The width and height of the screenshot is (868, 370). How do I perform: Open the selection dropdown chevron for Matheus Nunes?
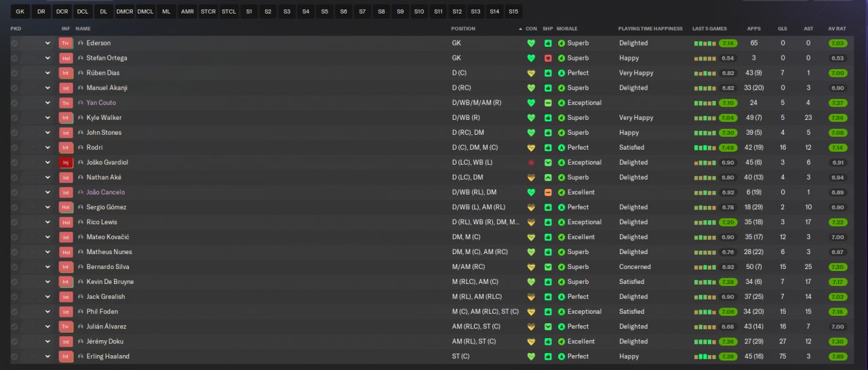47,251
